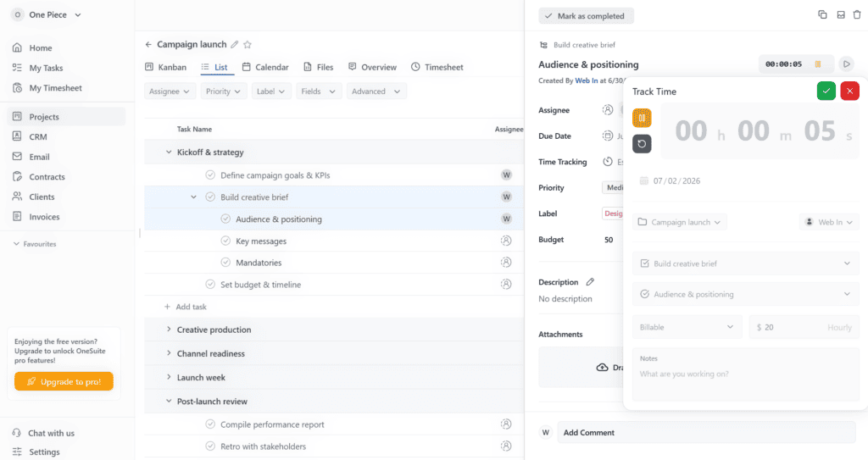Switch to List tab
868x460 pixels.
(x=214, y=67)
